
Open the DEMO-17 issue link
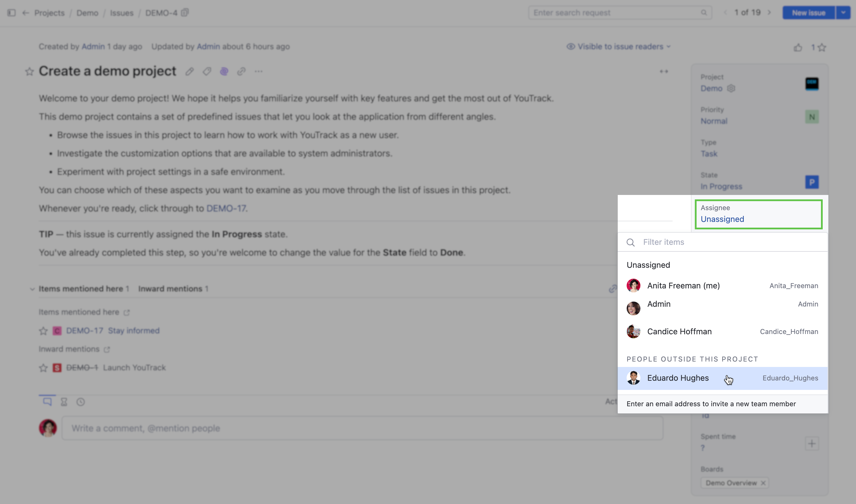point(227,208)
